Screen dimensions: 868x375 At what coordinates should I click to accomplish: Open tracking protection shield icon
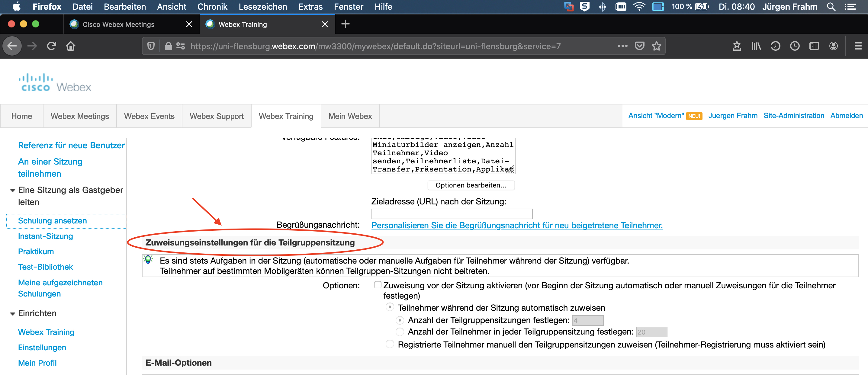tap(151, 46)
